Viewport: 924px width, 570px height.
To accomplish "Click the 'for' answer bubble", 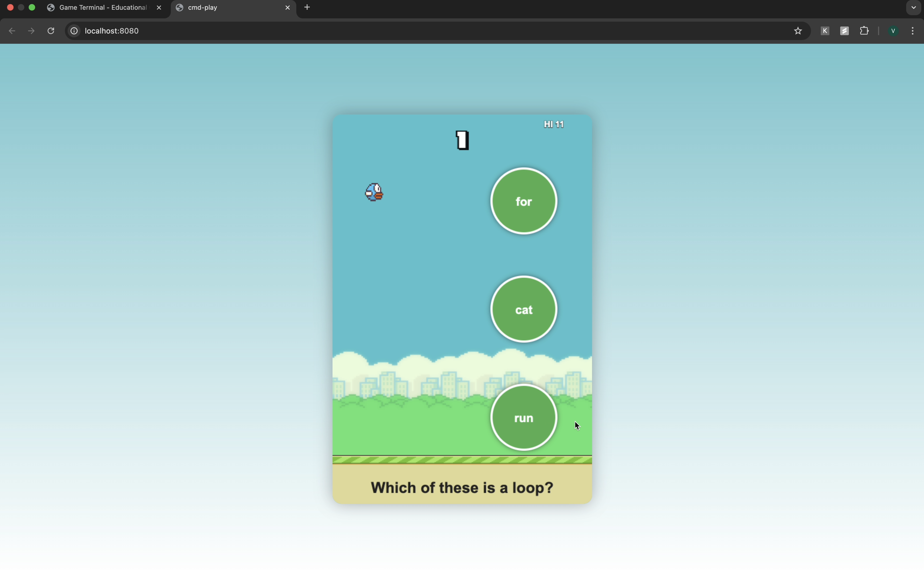I will point(523,201).
